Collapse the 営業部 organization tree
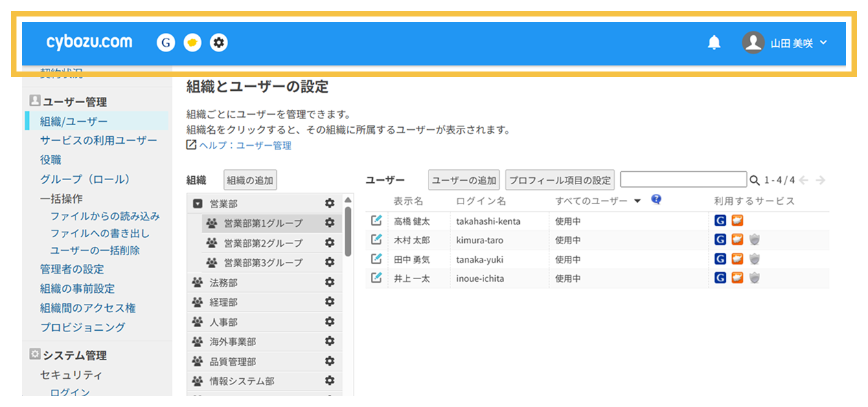This screenshot has height=407, width=868. click(x=198, y=203)
